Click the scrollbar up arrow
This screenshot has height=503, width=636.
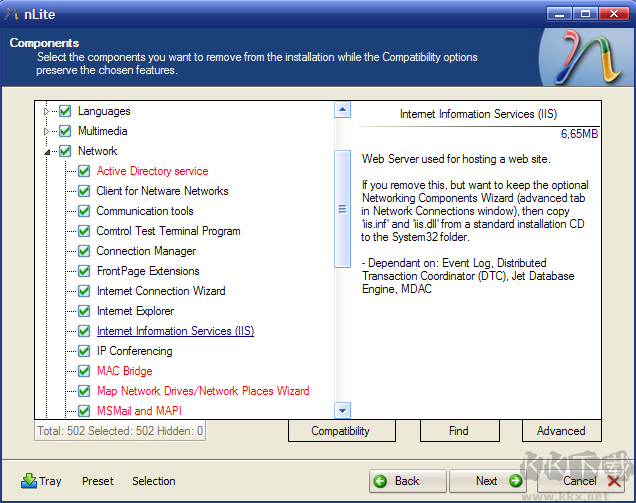342,110
